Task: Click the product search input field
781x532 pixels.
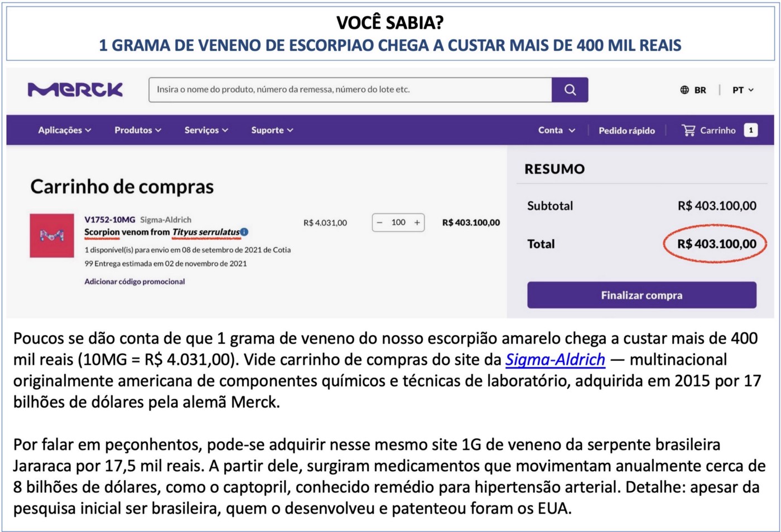Action: 350,90
